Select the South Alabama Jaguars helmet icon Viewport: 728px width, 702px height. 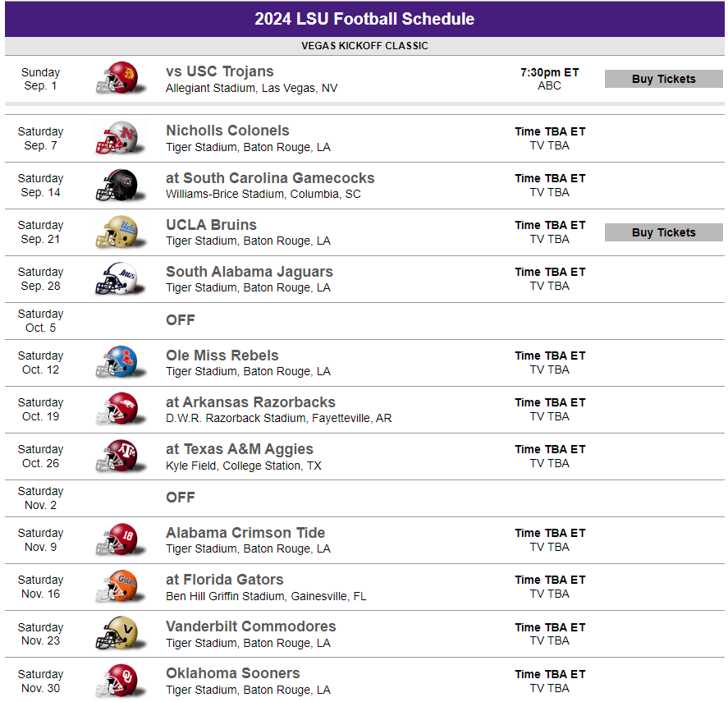tap(116, 279)
